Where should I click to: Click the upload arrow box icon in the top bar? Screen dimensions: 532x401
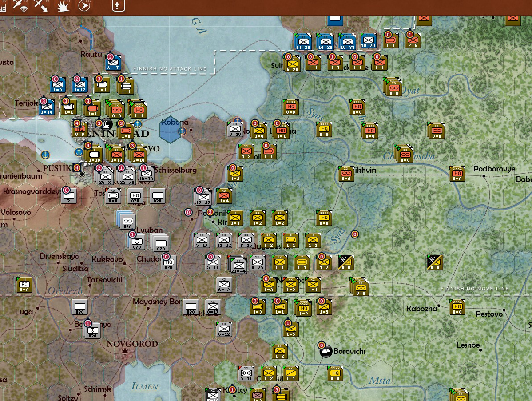point(119,5)
